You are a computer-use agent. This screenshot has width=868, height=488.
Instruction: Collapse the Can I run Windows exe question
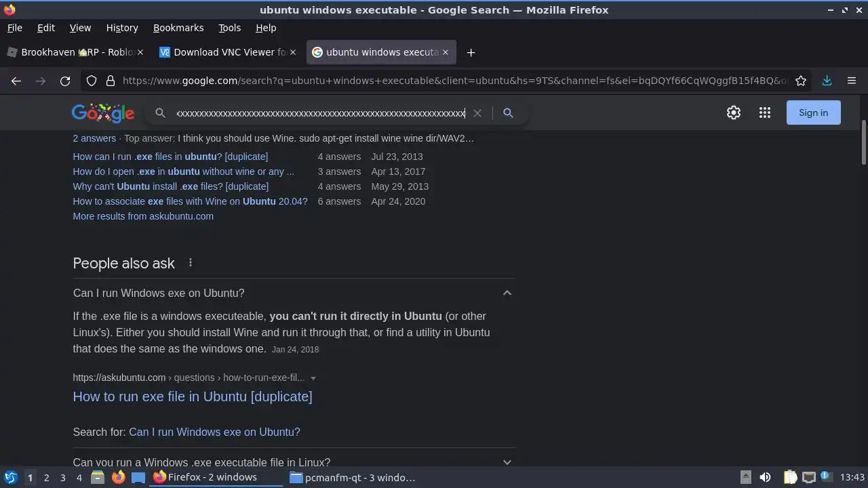coord(507,293)
